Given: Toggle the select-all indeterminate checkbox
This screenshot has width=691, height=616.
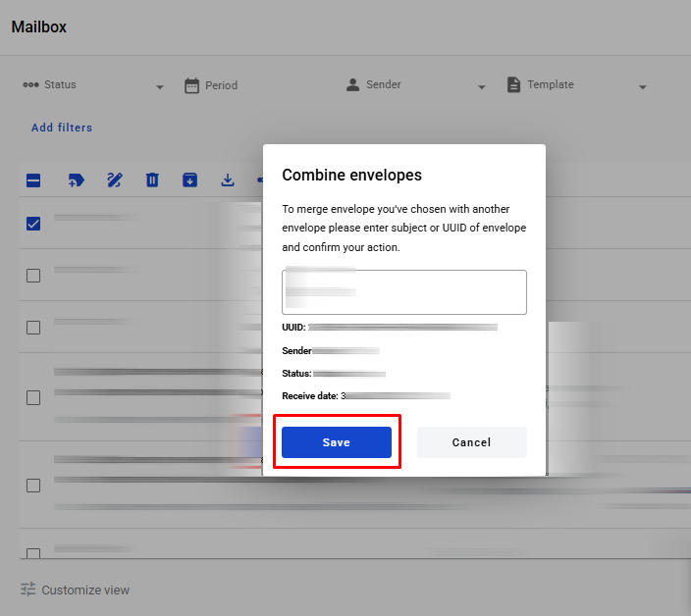Looking at the screenshot, I should click(33, 180).
